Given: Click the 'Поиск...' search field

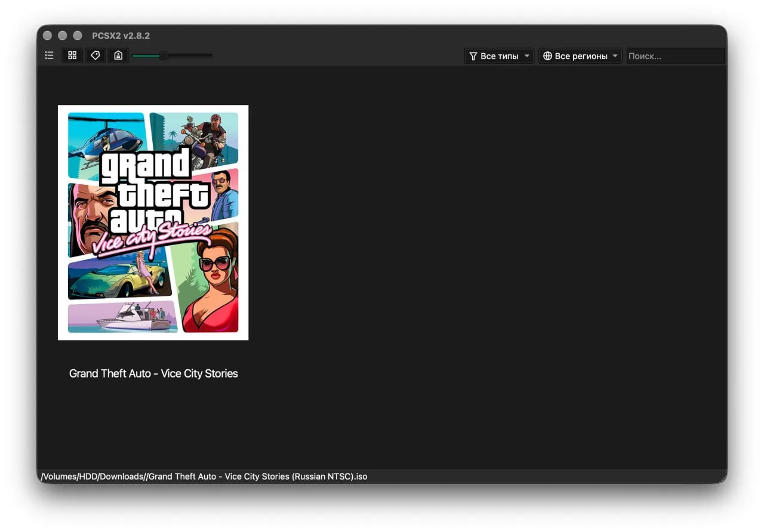Looking at the screenshot, I should tap(675, 56).
